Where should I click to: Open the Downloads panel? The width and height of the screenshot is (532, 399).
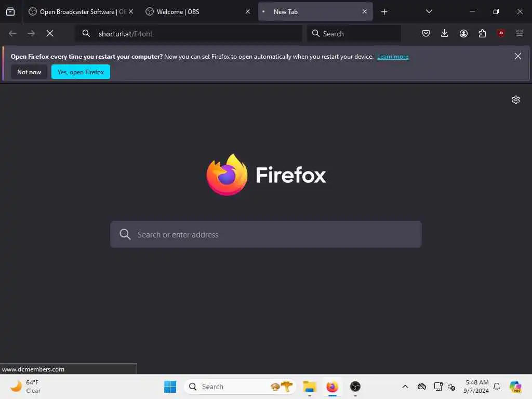445,33
